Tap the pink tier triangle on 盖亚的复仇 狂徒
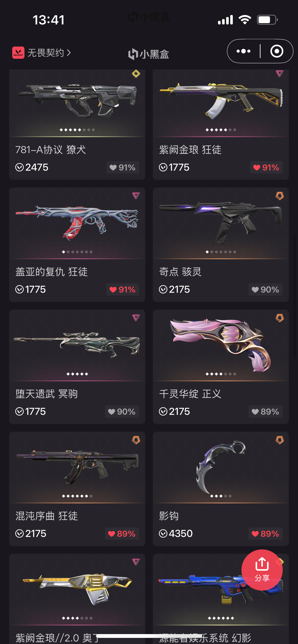The width and height of the screenshot is (298, 644). pyautogui.click(x=136, y=196)
